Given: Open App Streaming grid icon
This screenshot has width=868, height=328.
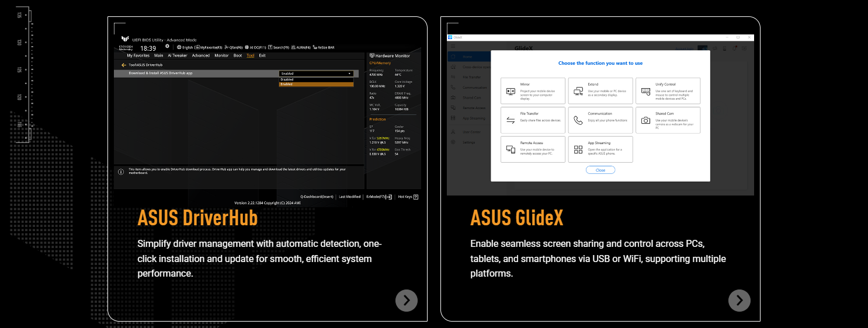Looking at the screenshot, I should click(x=578, y=149).
